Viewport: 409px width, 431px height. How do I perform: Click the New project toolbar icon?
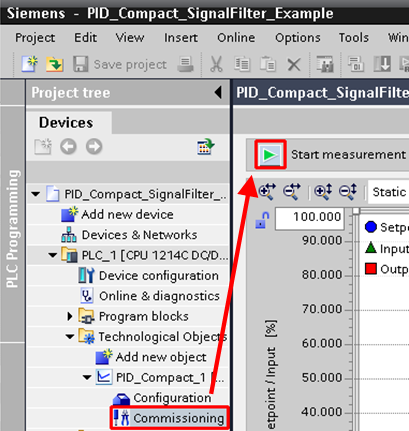(29, 64)
